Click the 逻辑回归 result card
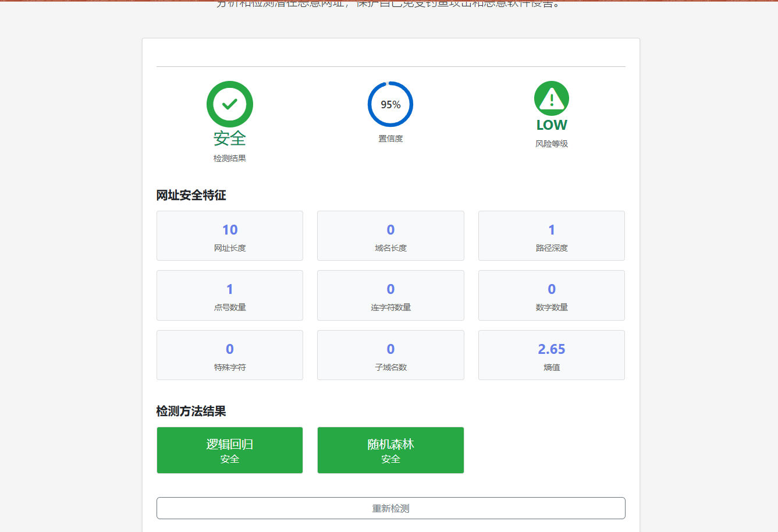 pyautogui.click(x=230, y=451)
